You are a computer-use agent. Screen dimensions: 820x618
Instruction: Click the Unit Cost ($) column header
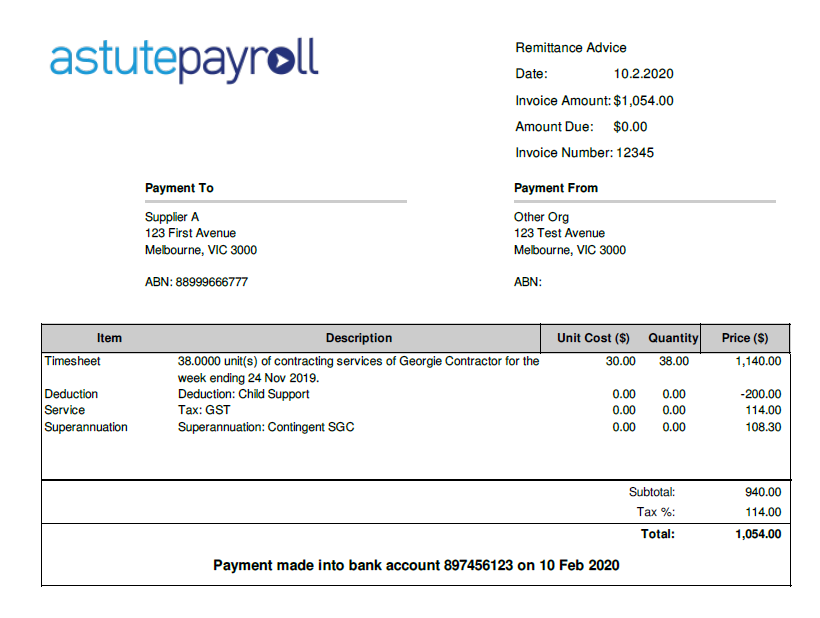point(593,338)
